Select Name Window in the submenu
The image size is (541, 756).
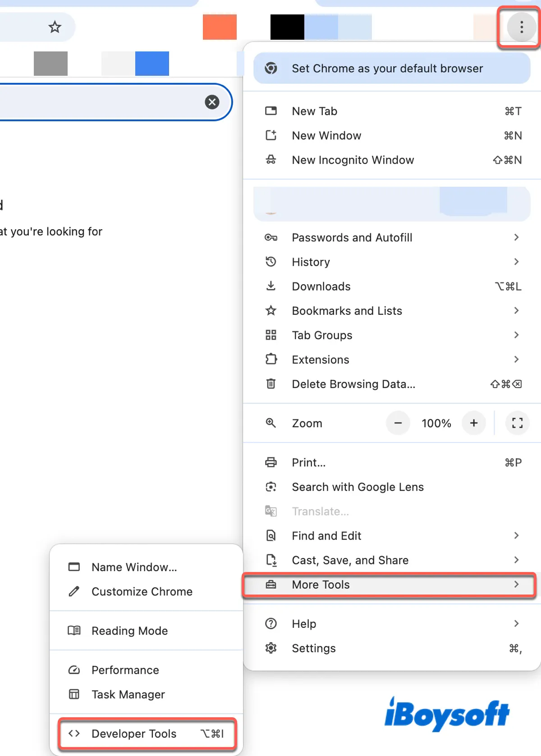147,567
